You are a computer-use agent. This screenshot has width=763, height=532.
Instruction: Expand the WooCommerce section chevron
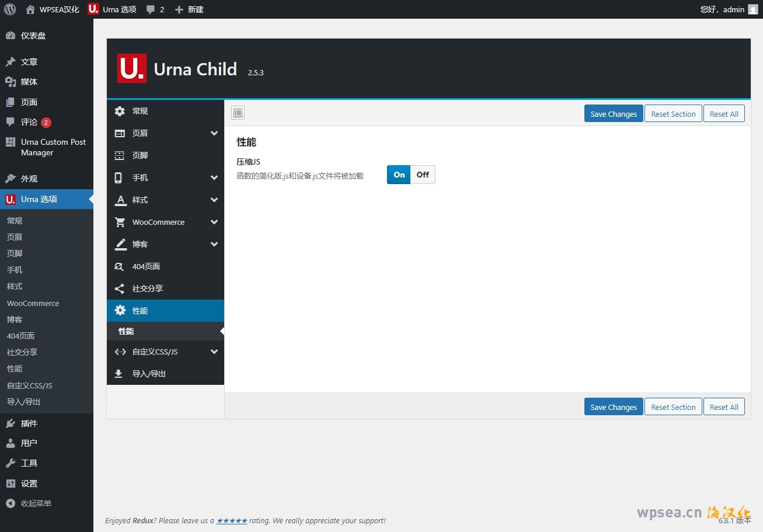click(x=214, y=222)
